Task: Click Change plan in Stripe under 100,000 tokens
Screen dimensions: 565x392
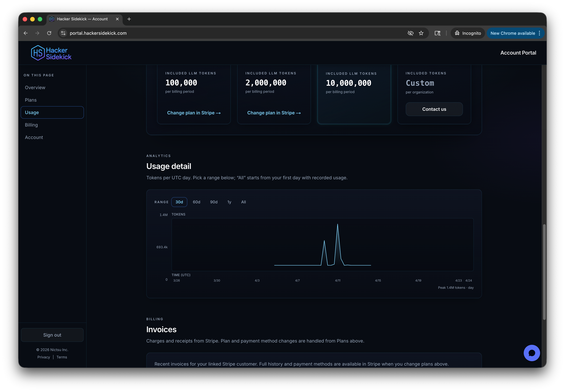Action: 194,113
